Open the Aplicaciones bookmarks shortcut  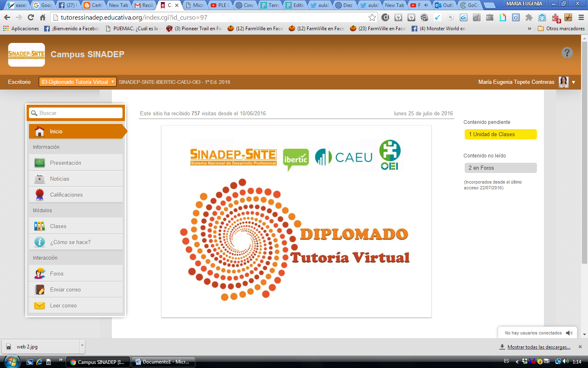[21, 29]
